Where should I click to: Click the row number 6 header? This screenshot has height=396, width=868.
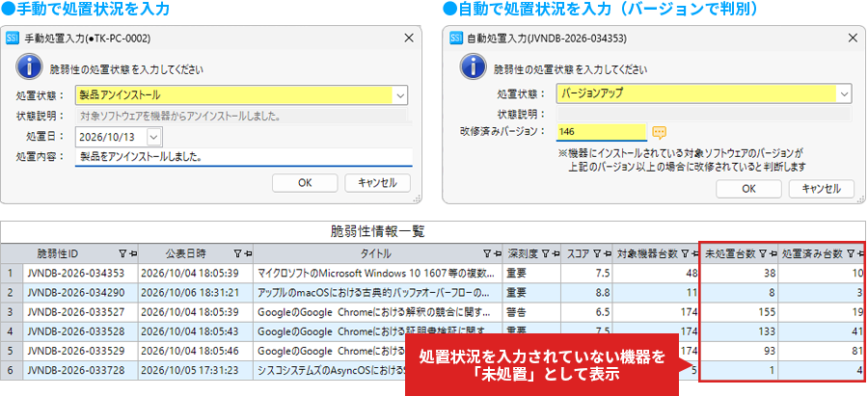pos(12,370)
